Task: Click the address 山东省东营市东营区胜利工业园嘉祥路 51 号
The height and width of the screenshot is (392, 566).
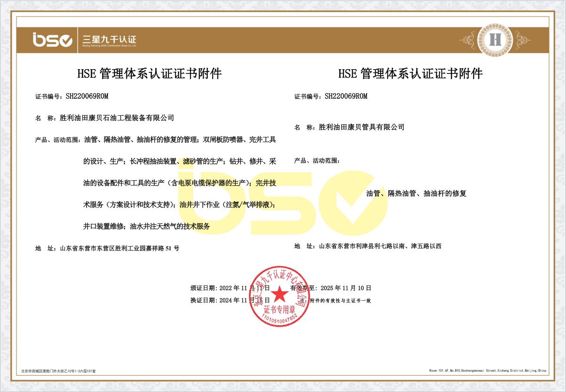Action: pyautogui.click(x=120, y=248)
